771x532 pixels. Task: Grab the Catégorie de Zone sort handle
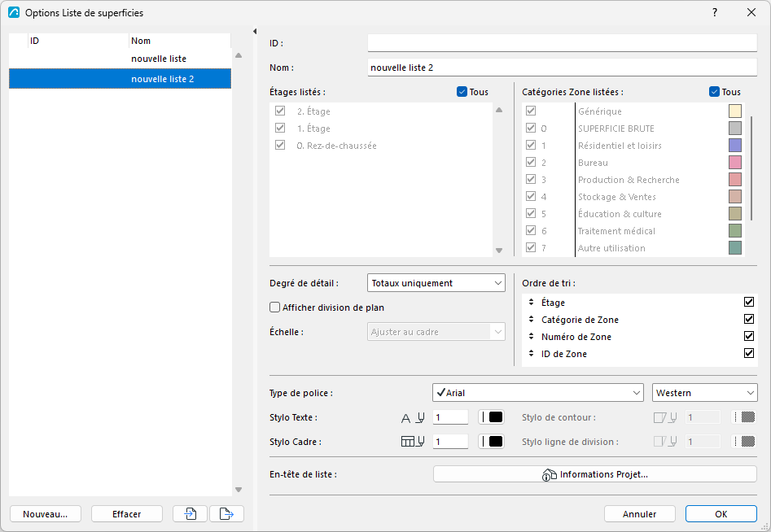pyautogui.click(x=531, y=320)
